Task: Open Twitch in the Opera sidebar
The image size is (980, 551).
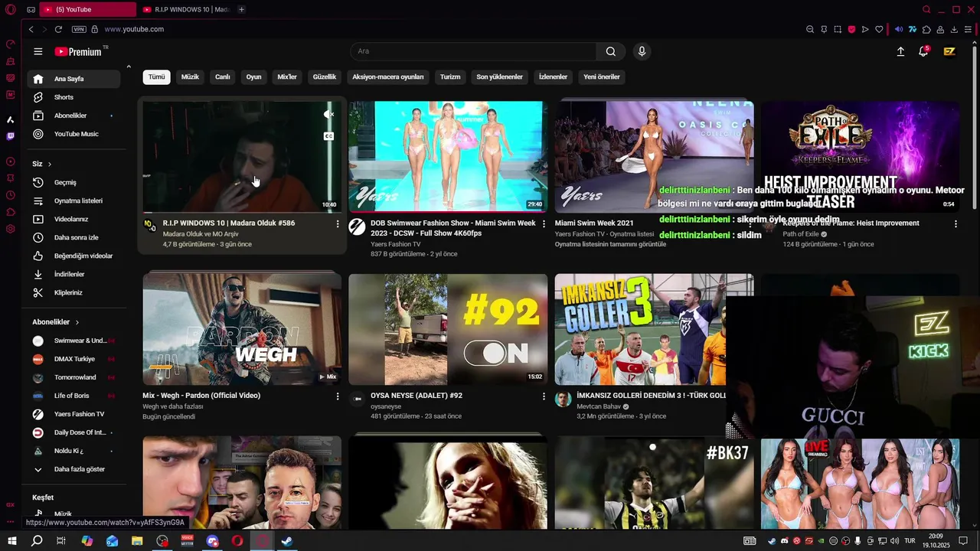Action: (11, 136)
